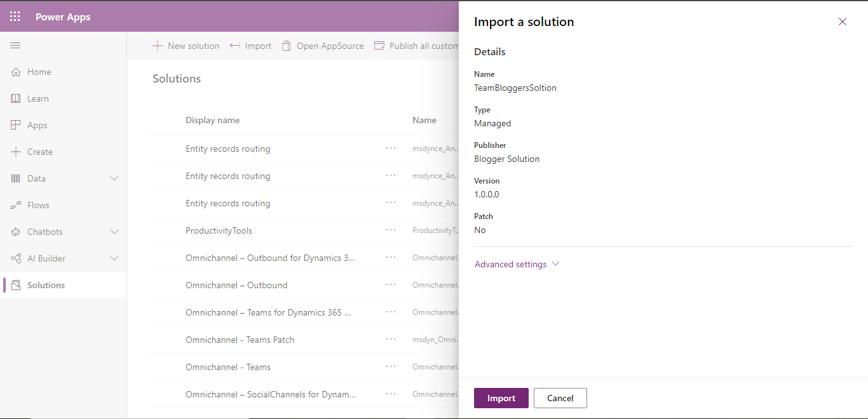
Task: Select the Omnichannel - Teams Patch solution
Action: 240,340
